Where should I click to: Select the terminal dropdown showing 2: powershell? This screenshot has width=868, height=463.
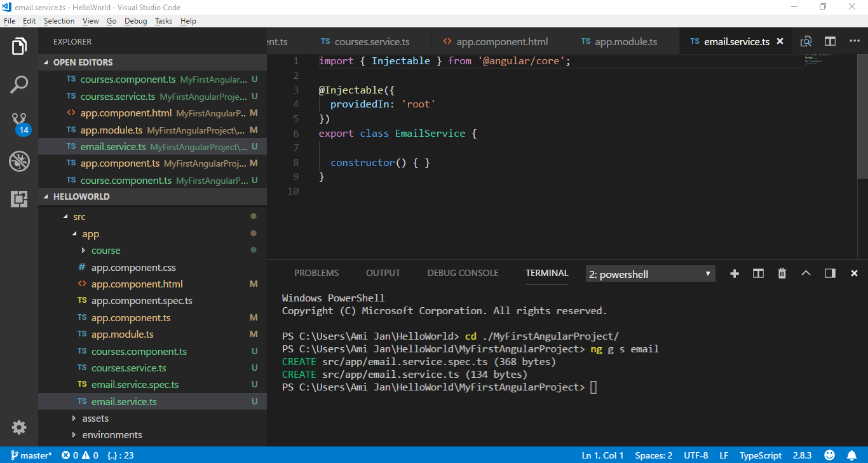(x=650, y=274)
